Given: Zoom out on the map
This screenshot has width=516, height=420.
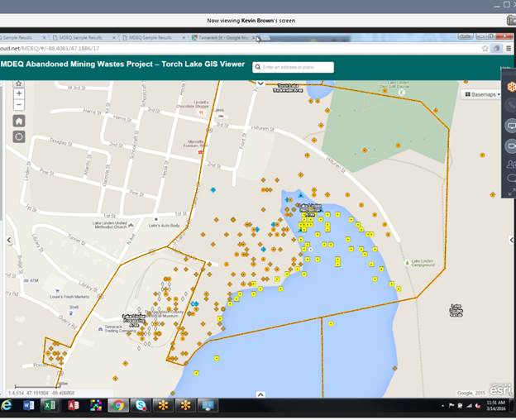Looking at the screenshot, I should pyautogui.click(x=19, y=105).
